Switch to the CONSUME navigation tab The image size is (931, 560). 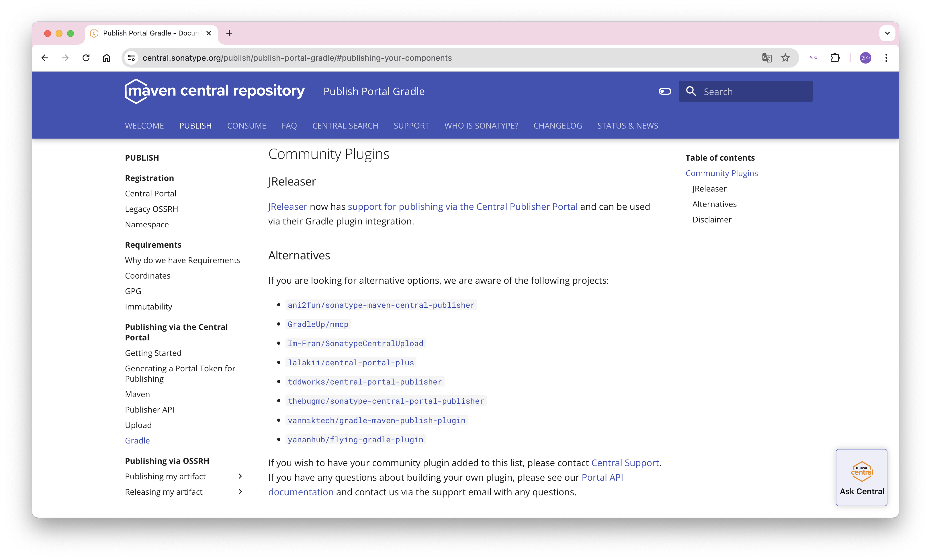point(246,126)
